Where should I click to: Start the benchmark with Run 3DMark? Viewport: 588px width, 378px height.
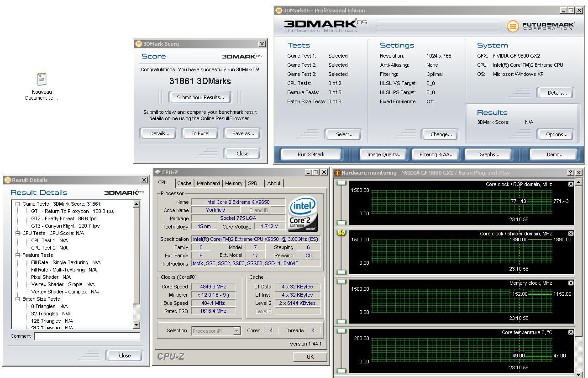(x=311, y=154)
